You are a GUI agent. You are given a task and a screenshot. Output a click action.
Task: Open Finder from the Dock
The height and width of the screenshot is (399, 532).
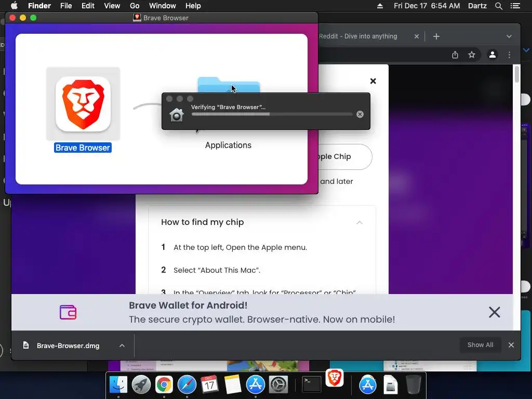(118, 385)
